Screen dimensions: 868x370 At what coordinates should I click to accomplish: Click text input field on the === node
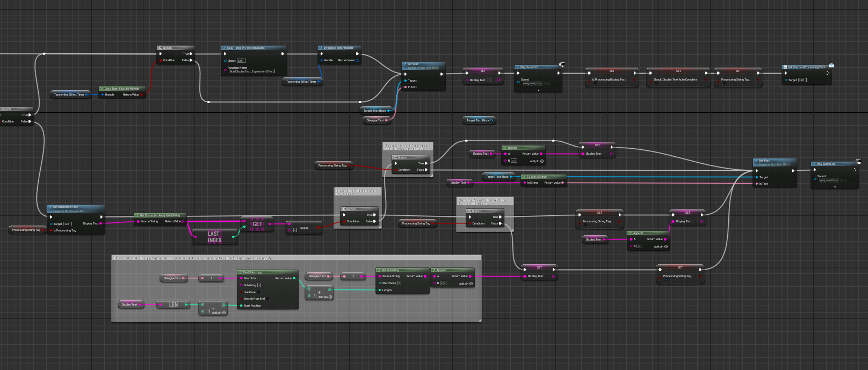point(295,230)
